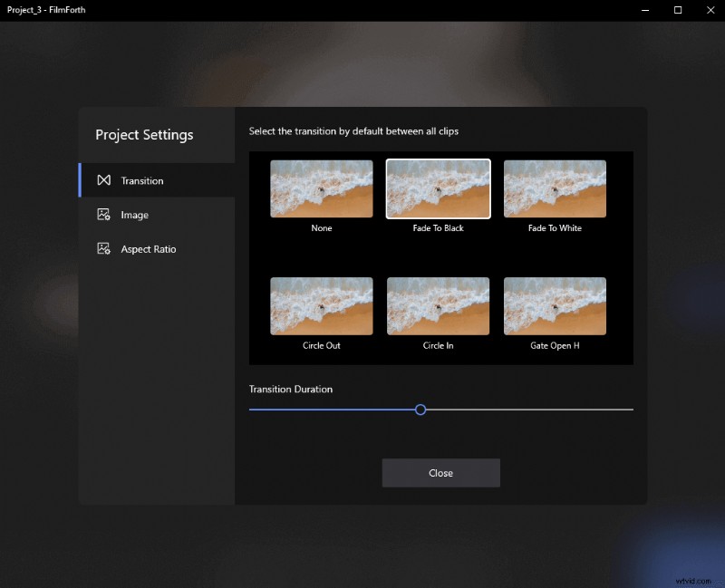Viewport: 725px width, 588px height.
Task: Select the Fade To Black transition
Action: pos(438,188)
